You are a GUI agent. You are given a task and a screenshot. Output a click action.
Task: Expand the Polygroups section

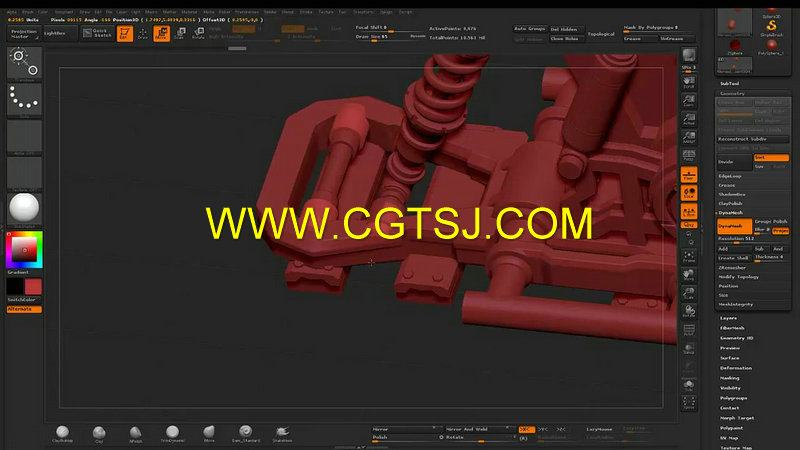pos(734,398)
